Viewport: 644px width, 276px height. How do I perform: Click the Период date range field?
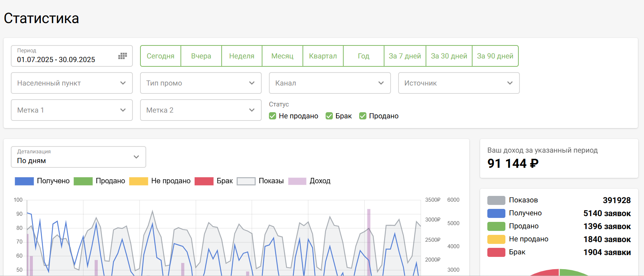tap(65, 56)
